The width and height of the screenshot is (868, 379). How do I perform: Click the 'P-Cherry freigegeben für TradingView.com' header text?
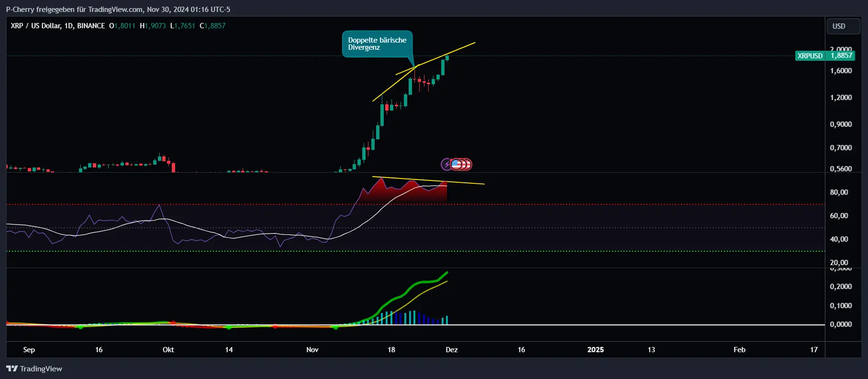pos(75,9)
